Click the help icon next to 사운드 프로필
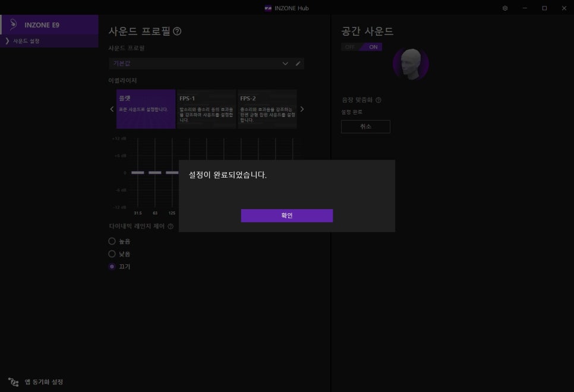Screen dimensions: 574x392 177,31
